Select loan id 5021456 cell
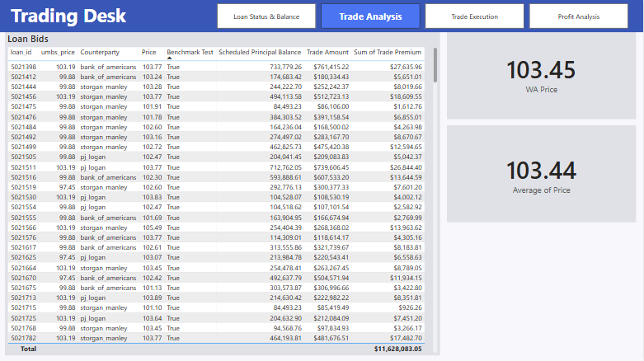The height and width of the screenshot is (361, 644). [x=23, y=96]
